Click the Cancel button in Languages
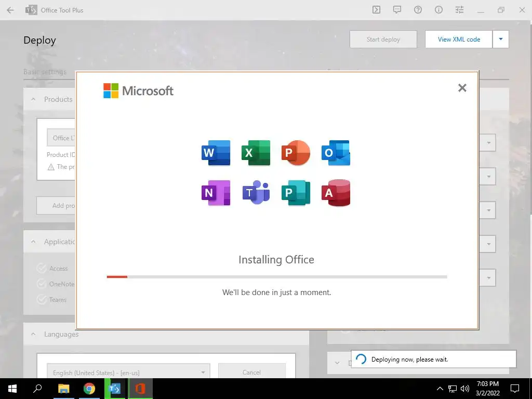The height and width of the screenshot is (399, 532). pos(252,372)
